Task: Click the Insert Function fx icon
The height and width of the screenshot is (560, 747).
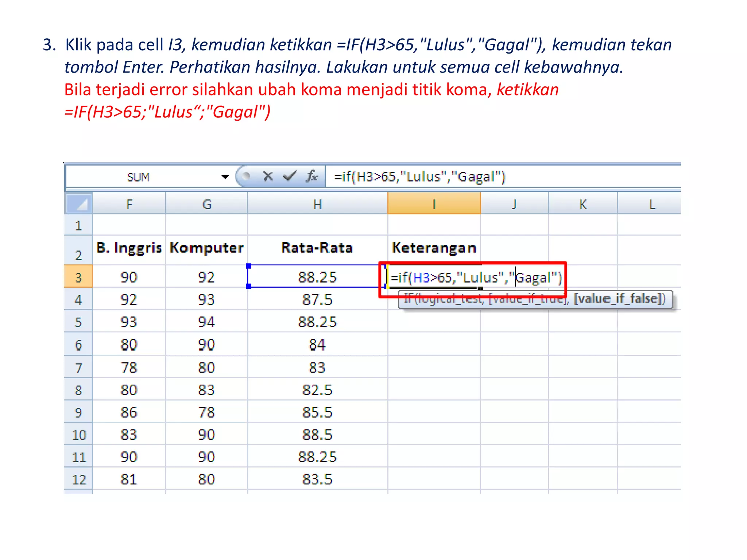Action: (312, 176)
